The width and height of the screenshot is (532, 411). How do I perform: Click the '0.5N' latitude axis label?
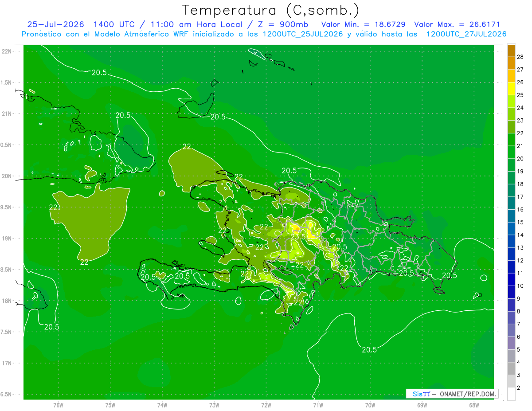(x=6, y=145)
